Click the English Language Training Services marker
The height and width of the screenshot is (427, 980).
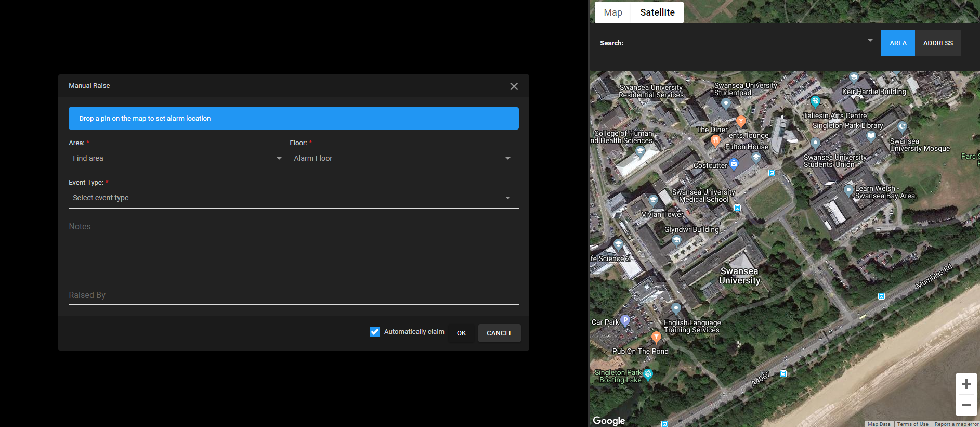click(x=676, y=308)
